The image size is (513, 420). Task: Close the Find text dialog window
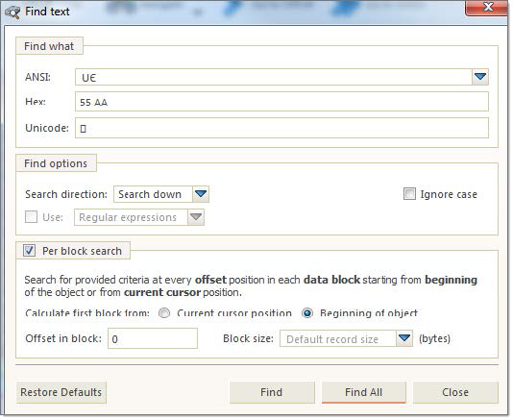tap(486, 7)
